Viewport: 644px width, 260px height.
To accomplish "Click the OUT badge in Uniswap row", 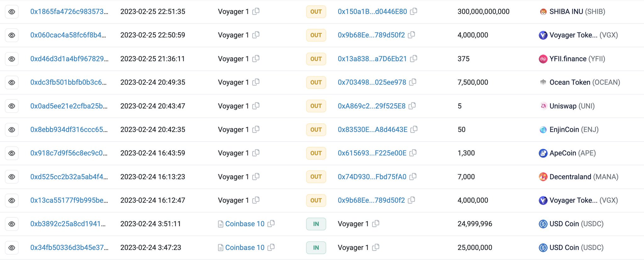I will click(x=316, y=106).
